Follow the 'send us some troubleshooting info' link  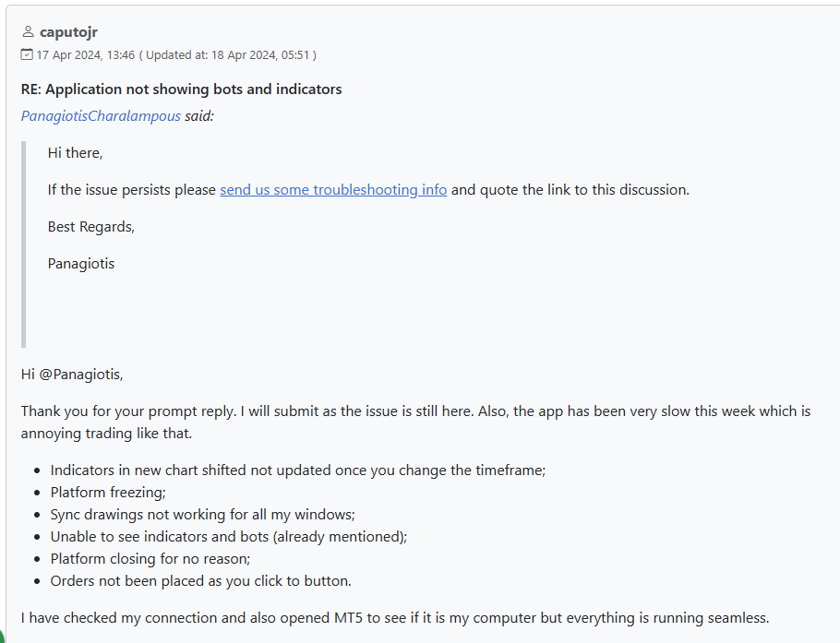(x=333, y=190)
